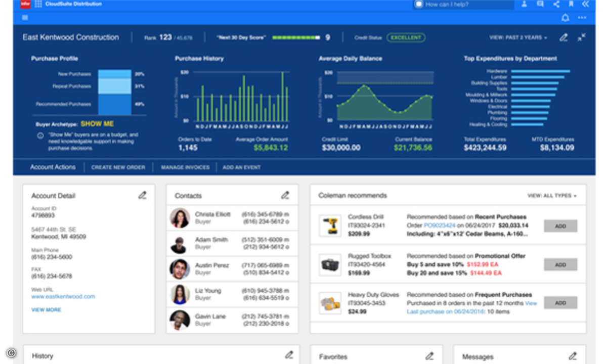
Task: Select the SHOW ME buyer archetype text
Action: point(97,124)
